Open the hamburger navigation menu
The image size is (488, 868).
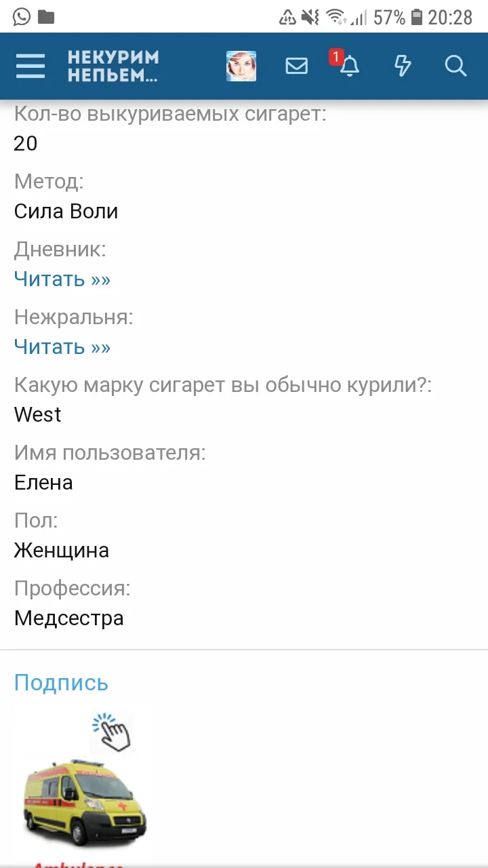point(30,66)
